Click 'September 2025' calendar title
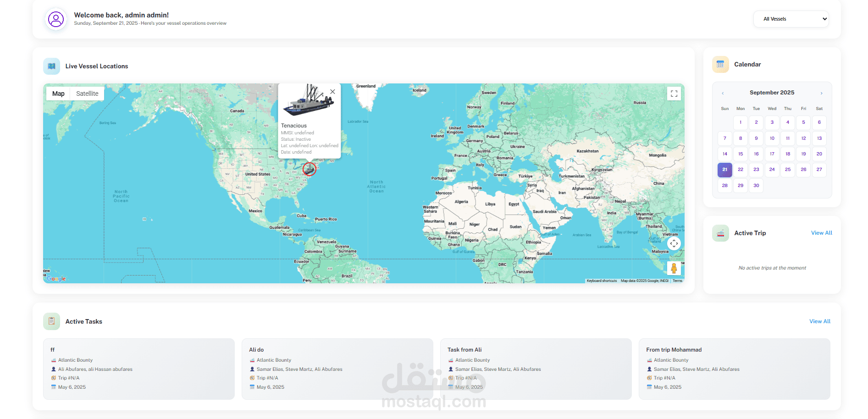Viewport: 868px width, 419px height. coord(772,93)
